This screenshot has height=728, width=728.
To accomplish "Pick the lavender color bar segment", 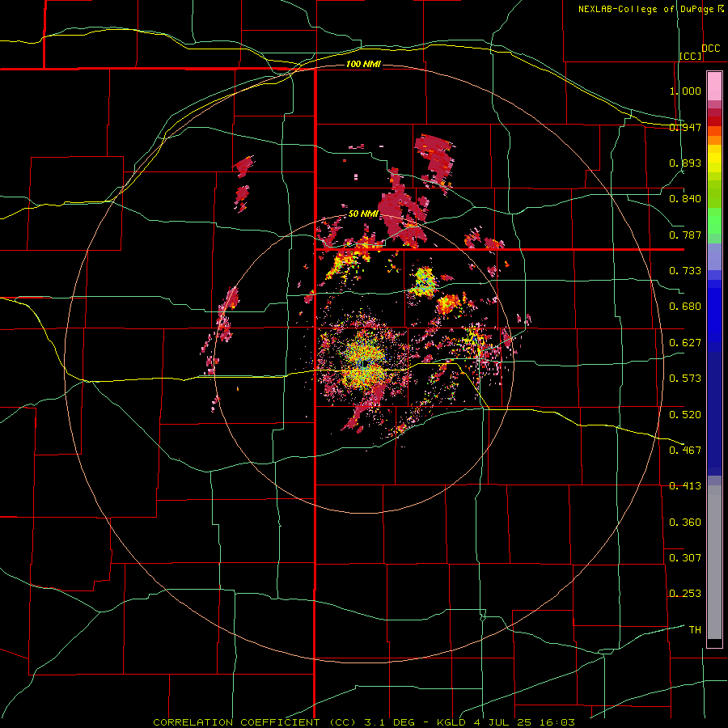I will click(x=714, y=256).
